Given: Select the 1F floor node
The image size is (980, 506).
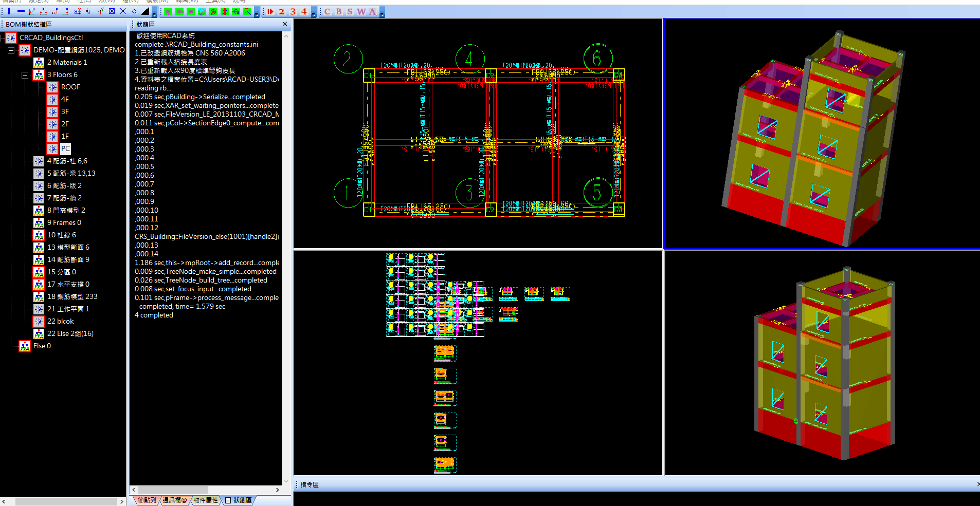Looking at the screenshot, I should [x=65, y=136].
